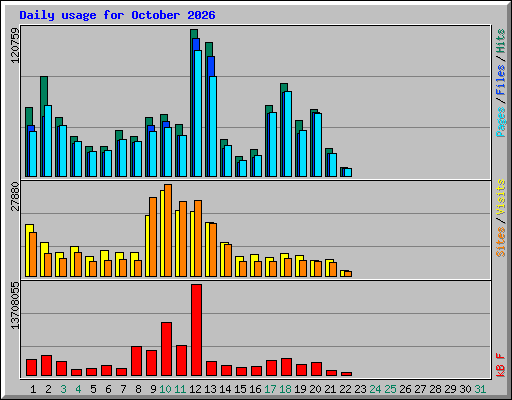Click the cyan pages bar for day 22

click(x=348, y=172)
